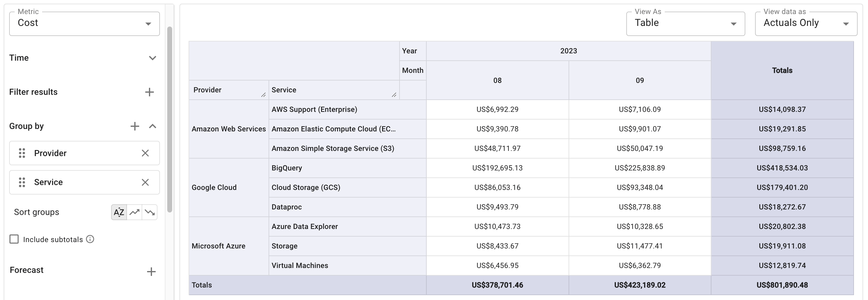Sort groups by ascending trend

pyautogui.click(x=135, y=212)
